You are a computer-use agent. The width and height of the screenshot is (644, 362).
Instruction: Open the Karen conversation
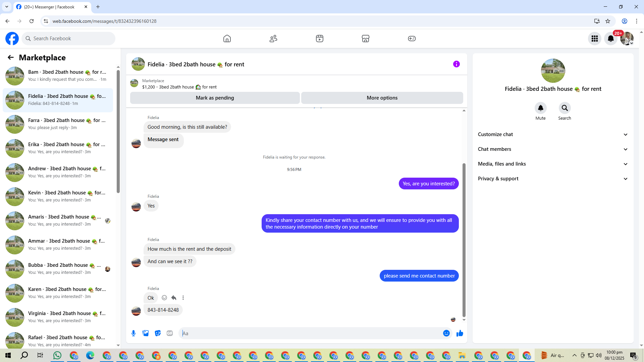(58, 293)
